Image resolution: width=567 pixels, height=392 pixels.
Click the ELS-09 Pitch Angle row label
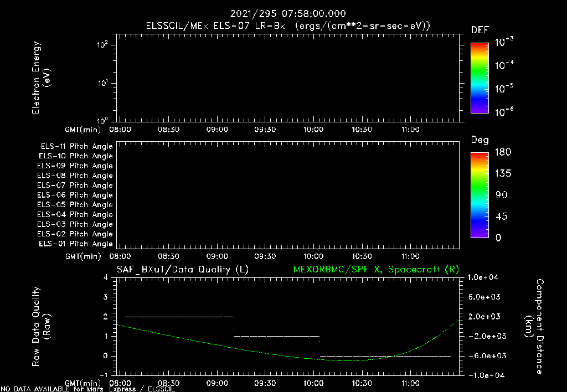pos(75,166)
